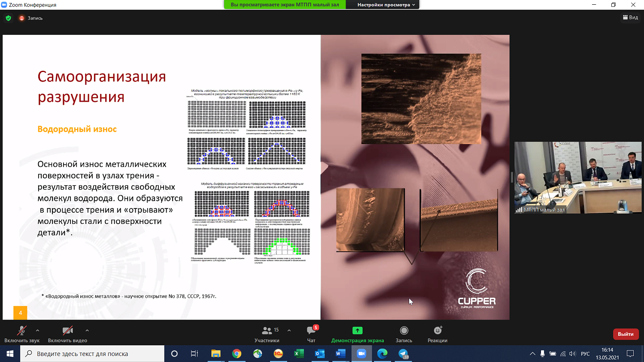Click the footnote about научное открытие No 378
Viewport: 644px width, 362px height.
click(x=129, y=296)
